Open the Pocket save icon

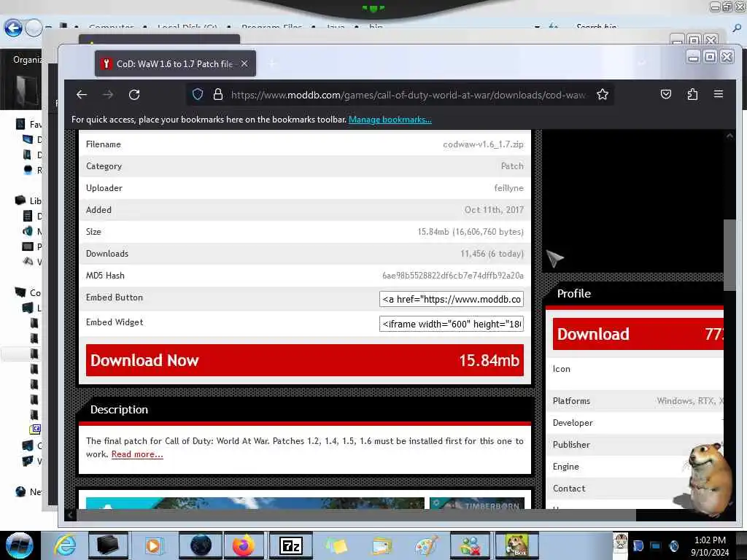[666, 94]
